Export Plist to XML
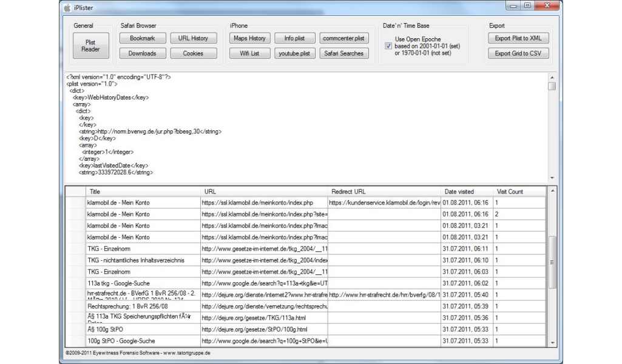The width and height of the screenshot is (622, 364). [x=518, y=38]
